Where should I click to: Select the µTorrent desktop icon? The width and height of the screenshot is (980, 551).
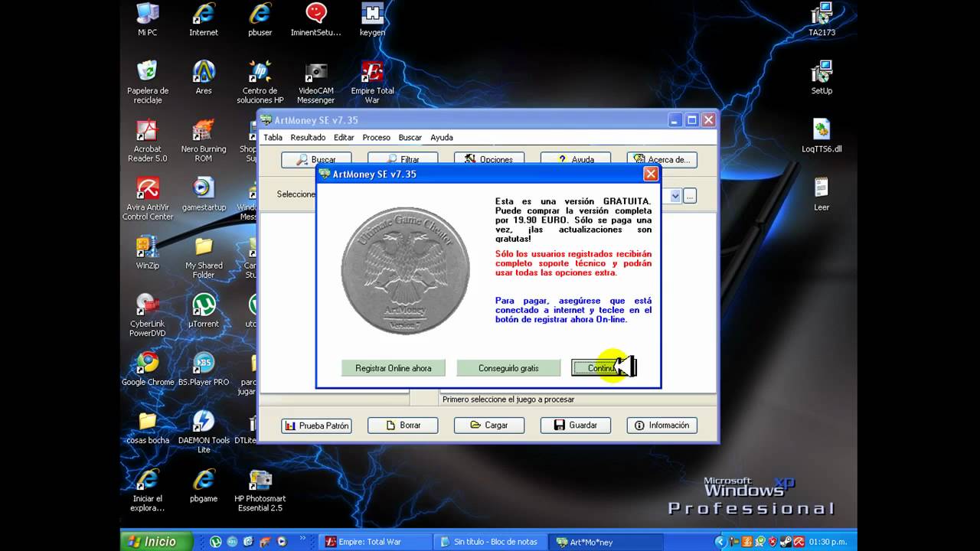pyautogui.click(x=204, y=311)
